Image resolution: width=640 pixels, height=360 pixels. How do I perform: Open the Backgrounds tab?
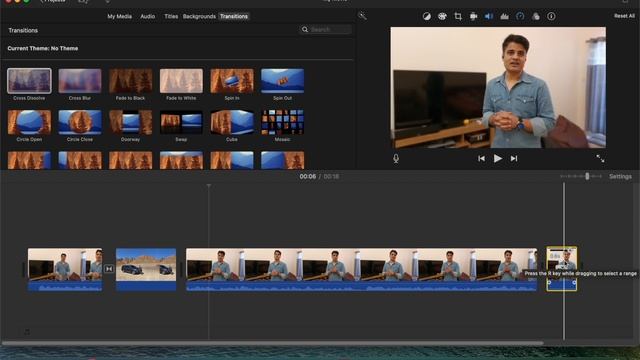[x=199, y=16]
